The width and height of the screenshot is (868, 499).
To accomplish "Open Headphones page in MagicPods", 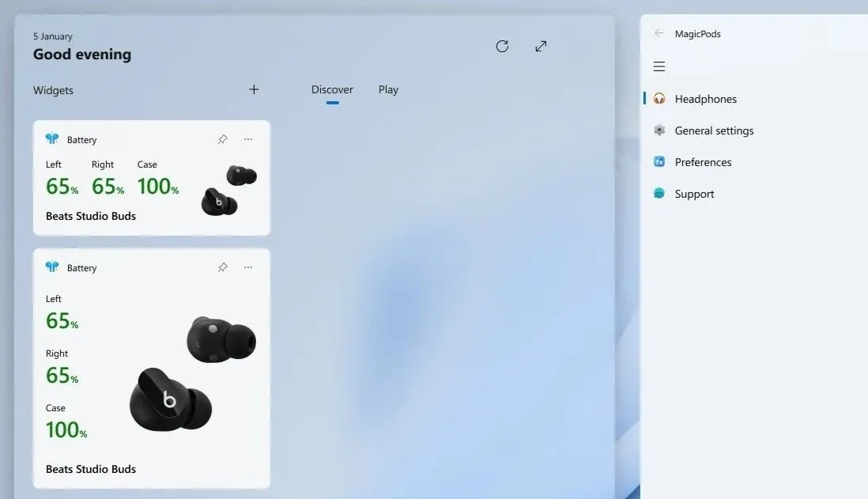I will [x=706, y=99].
